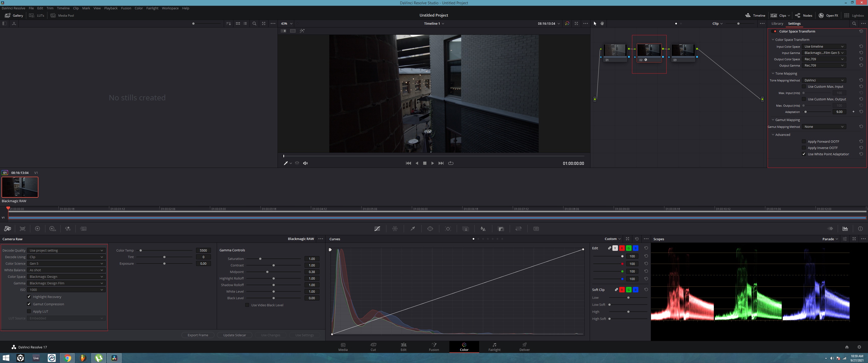
Task: Click Update Sidecar button
Action: click(x=234, y=335)
